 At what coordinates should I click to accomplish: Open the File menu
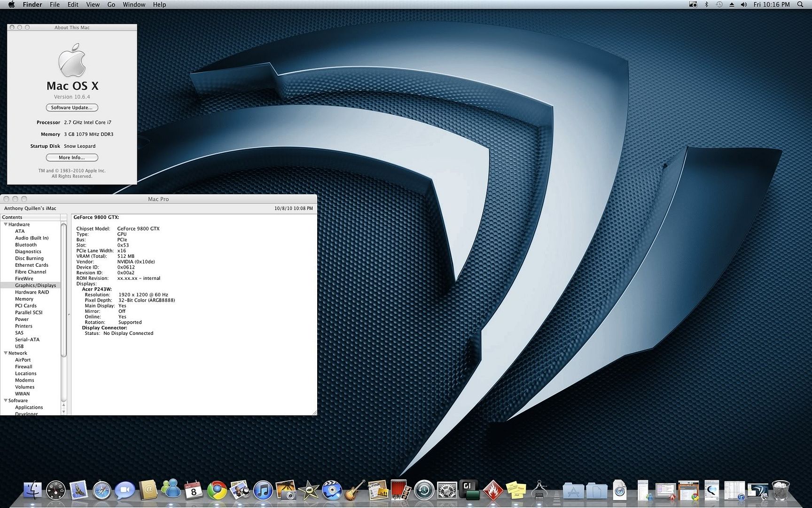(x=55, y=4)
